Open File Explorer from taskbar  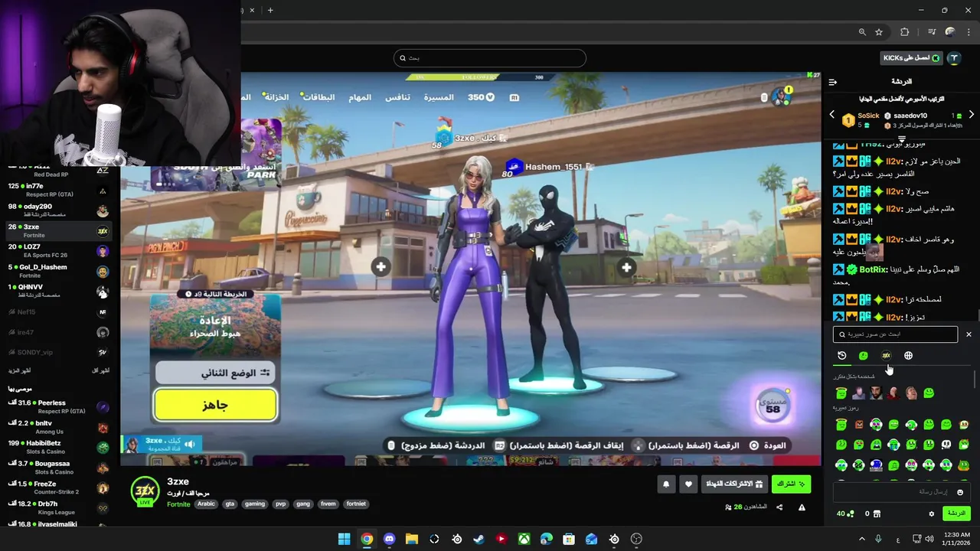(412, 539)
